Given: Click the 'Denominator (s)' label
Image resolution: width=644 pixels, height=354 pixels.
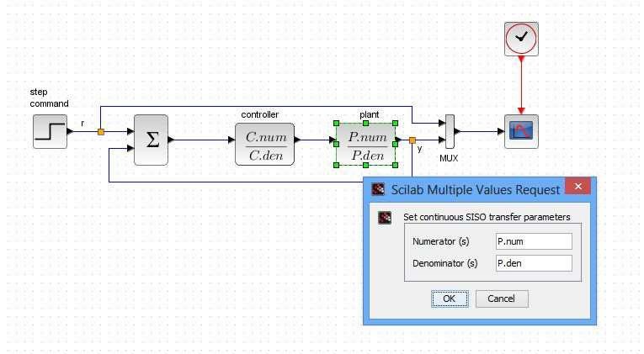Looking at the screenshot, I should (x=444, y=263).
